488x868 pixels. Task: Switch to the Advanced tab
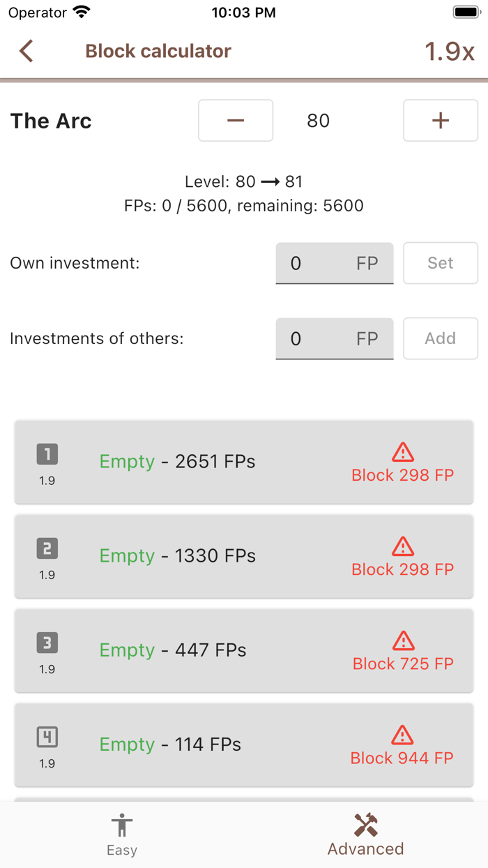(366, 835)
